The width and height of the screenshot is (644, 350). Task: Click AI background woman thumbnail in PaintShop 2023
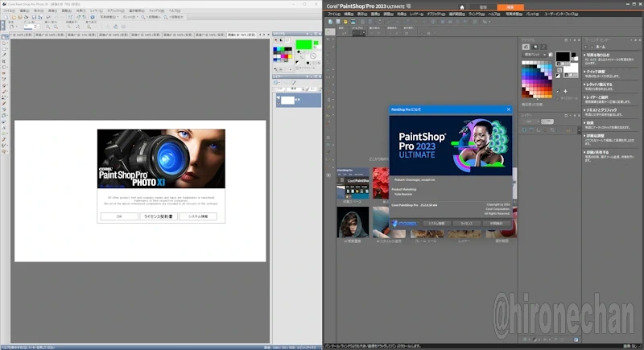353,222
